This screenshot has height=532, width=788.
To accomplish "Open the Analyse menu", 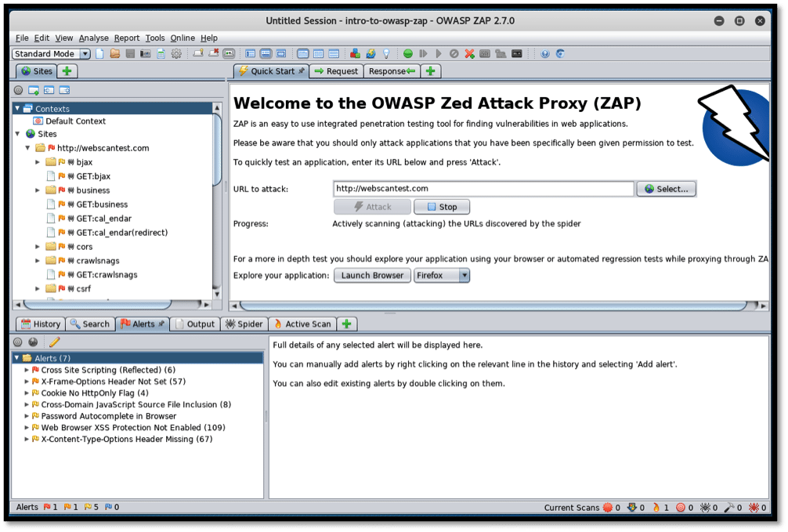I will click(93, 38).
